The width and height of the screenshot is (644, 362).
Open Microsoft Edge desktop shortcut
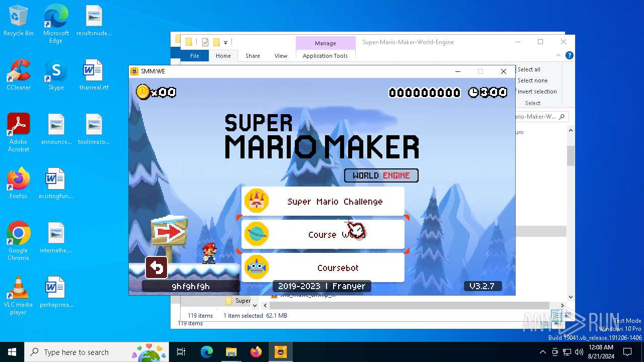tap(56, 24)
